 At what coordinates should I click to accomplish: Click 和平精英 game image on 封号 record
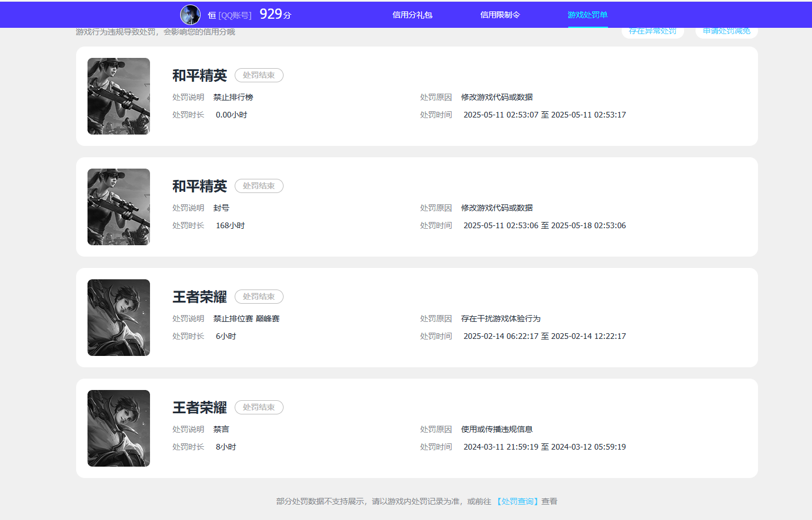point(119,207)
